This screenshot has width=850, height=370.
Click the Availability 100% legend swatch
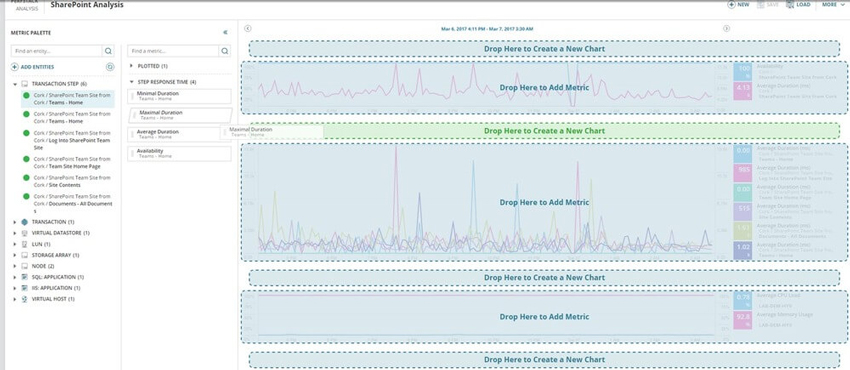(x=742, y=72)
